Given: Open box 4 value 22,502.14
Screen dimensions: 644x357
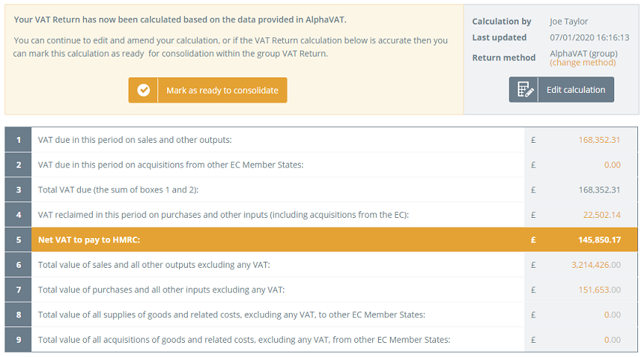Looking at the screenshot, I should pos(602,215).
